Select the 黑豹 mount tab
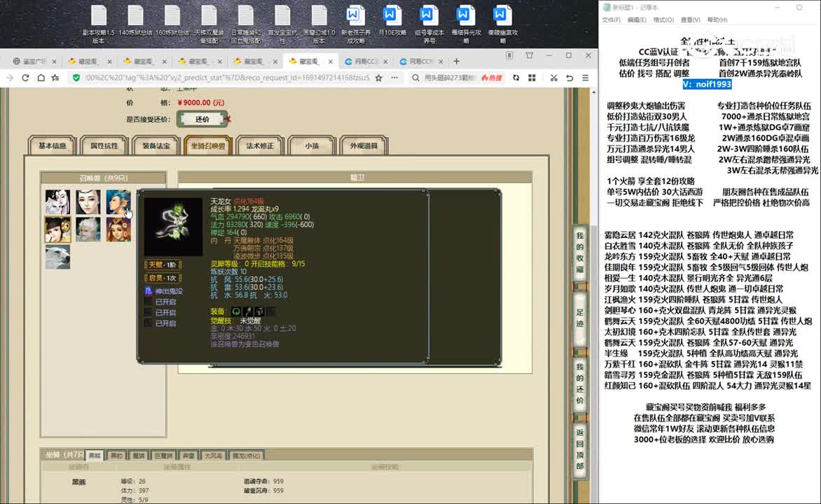 (x=116, y=455)
